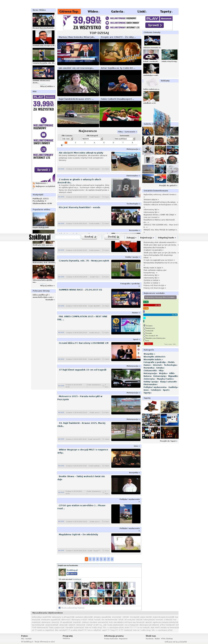Switch to the Wideo menu tab
The image size is (208, 644).
tap(93, 12)
